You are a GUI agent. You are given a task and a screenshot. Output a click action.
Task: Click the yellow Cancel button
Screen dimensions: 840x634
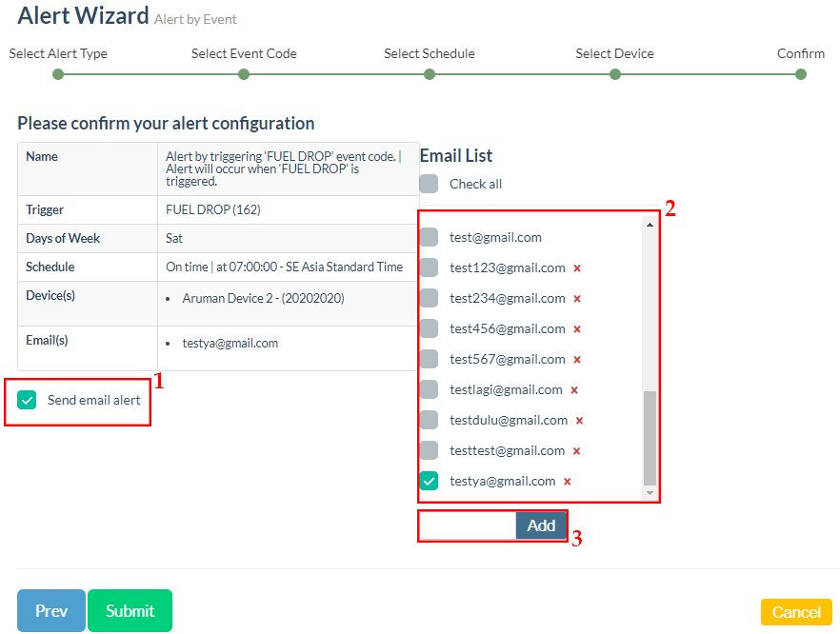796,612
